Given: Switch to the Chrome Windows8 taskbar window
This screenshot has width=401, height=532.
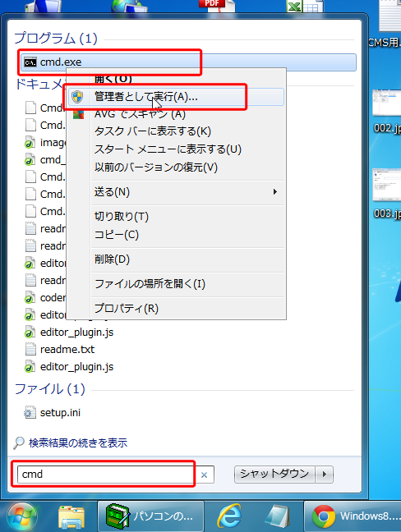Looking at the screenshot, I should click(353, 516).
